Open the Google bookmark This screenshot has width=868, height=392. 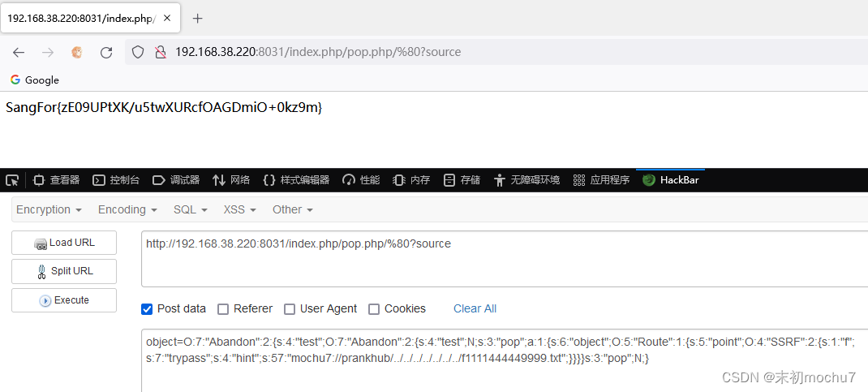pyautogui.click(x=34, y=80)
